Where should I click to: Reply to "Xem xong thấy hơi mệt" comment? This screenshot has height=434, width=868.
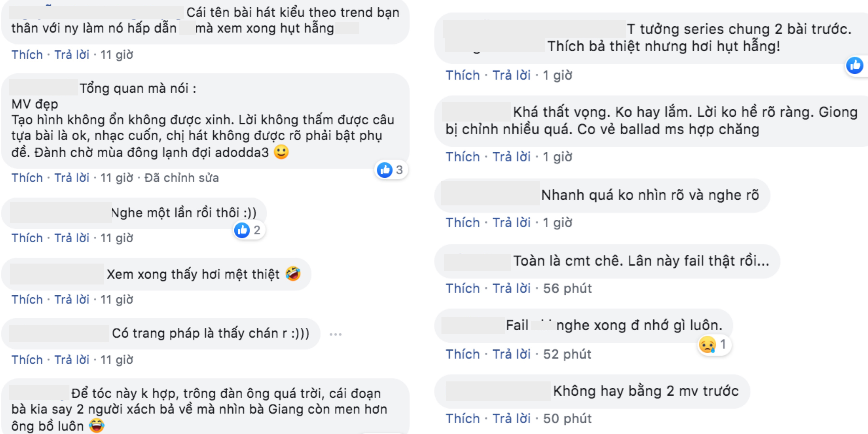(72, 299)
